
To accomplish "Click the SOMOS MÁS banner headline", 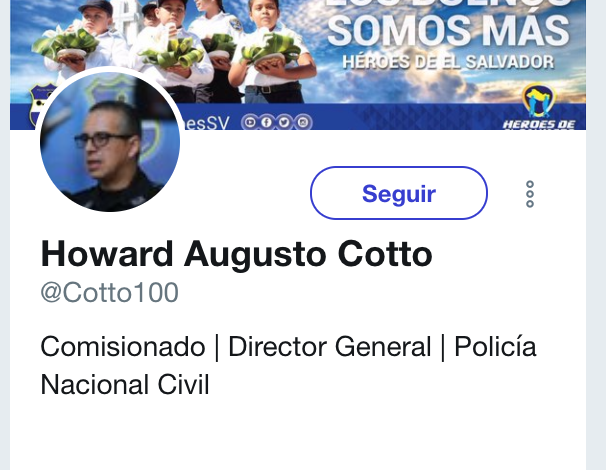I will [x=448, y=31].
